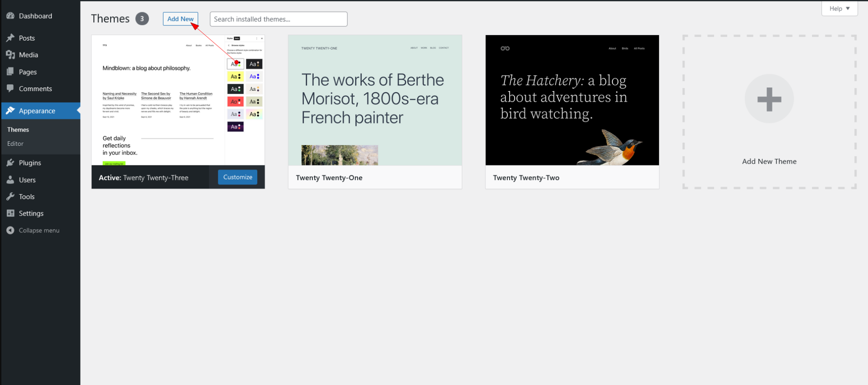Click the Media library icon
This screenshot has width=868, height=385.
pyautogui.click(x=10, y=55)
